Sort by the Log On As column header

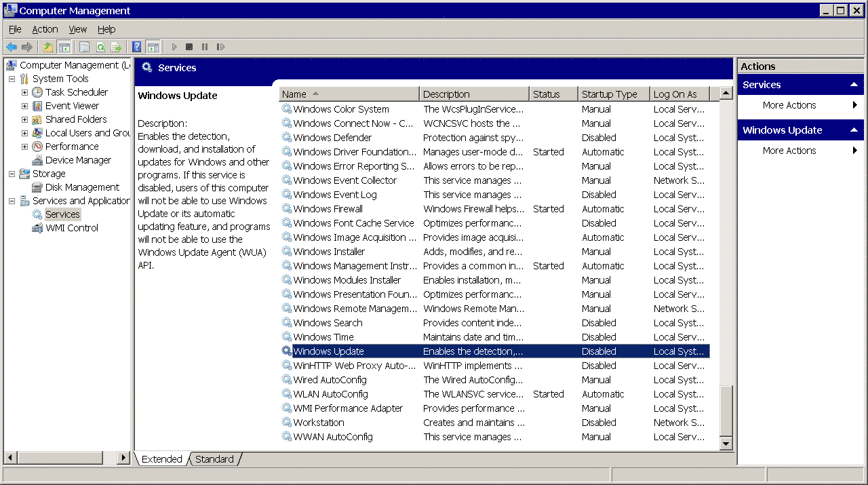coord(679,94)
